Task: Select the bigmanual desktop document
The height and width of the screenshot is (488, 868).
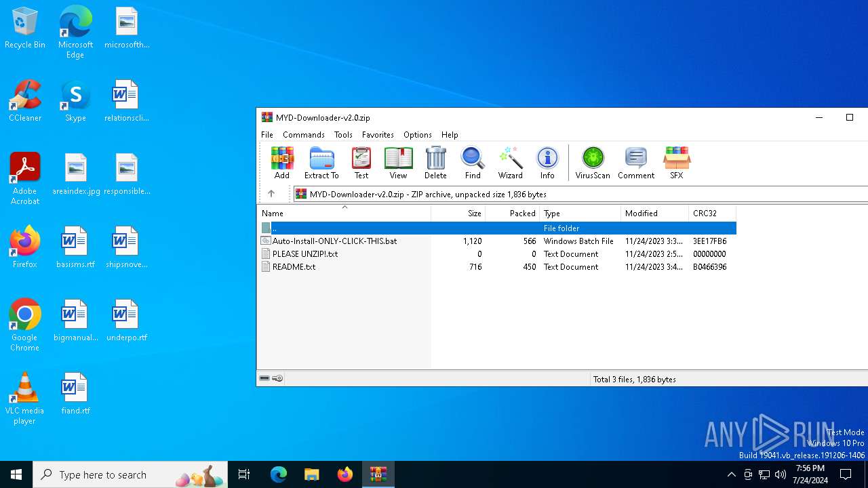Action: coord(75,321)
